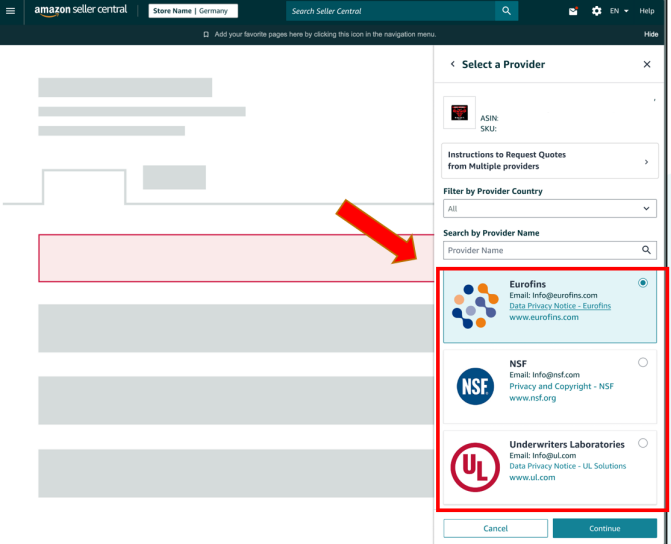The width and height of the screenshot is (671, 544).
Task: Click the Eurofins logo
Action: 475,306
